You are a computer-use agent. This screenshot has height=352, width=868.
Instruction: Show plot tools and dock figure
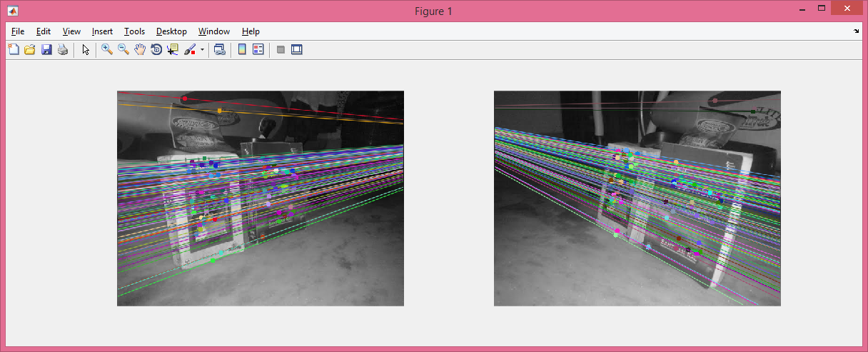297,50
